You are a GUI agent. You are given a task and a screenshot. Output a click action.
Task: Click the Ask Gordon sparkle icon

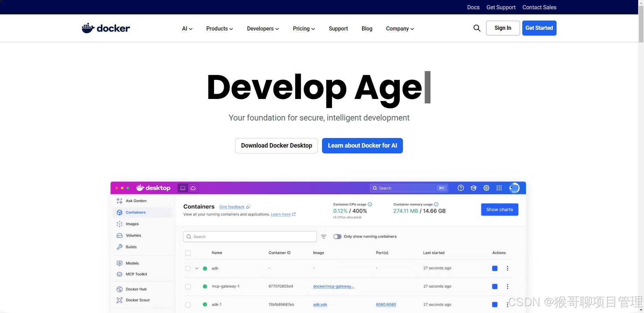tap(119, 201)
